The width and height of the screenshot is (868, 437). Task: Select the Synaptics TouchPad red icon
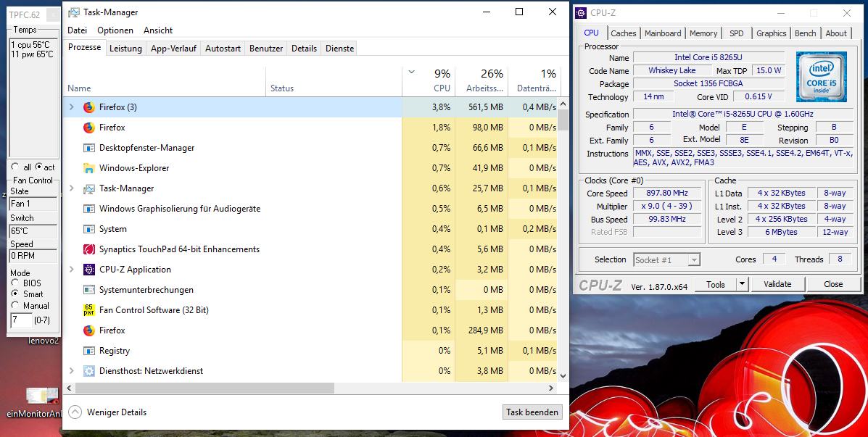(x=89, y=249)
